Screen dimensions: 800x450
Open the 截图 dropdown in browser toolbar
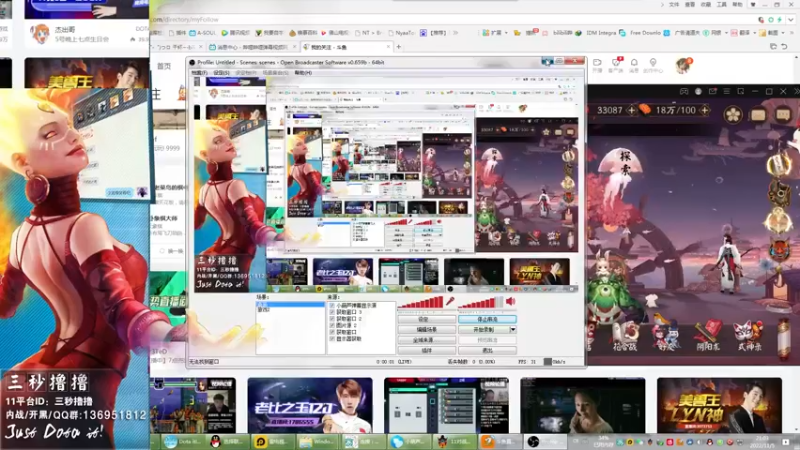coord(773,33)
